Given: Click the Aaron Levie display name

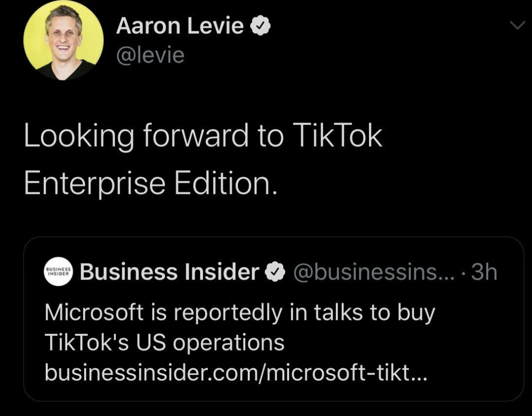Looking at the screenshot, I should coord(180,27).
